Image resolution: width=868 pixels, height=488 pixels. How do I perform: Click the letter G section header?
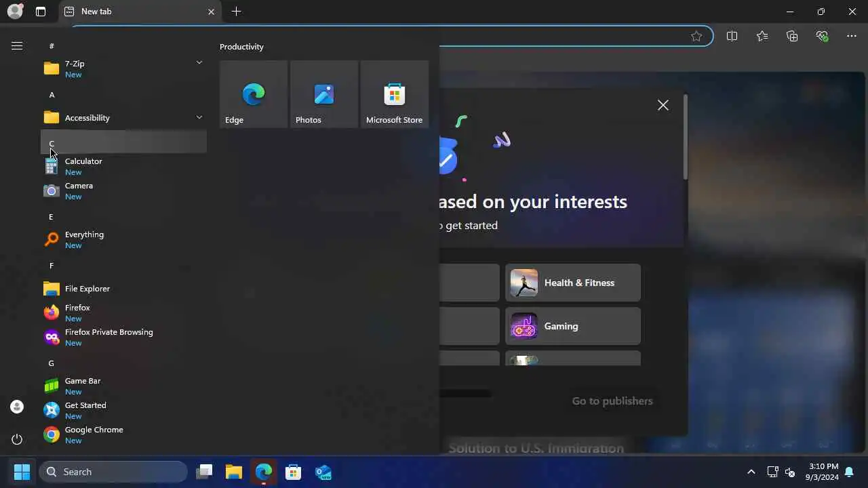[123, 363]
